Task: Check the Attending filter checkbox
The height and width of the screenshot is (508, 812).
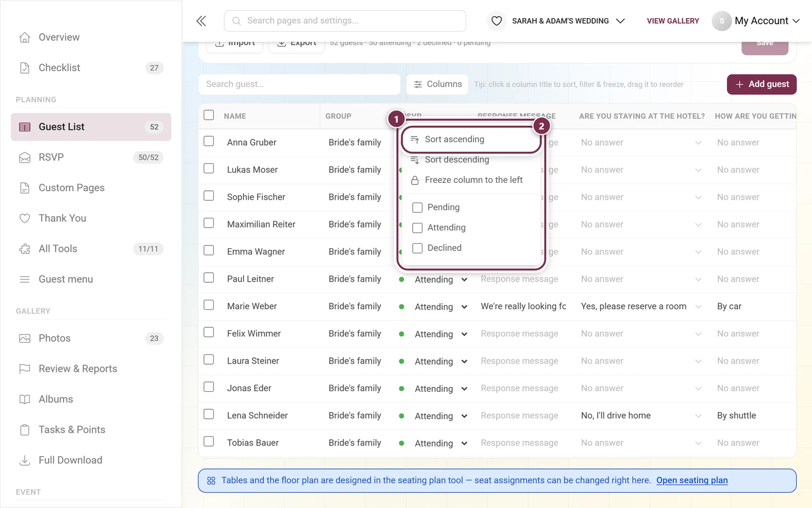Action: 417,228
